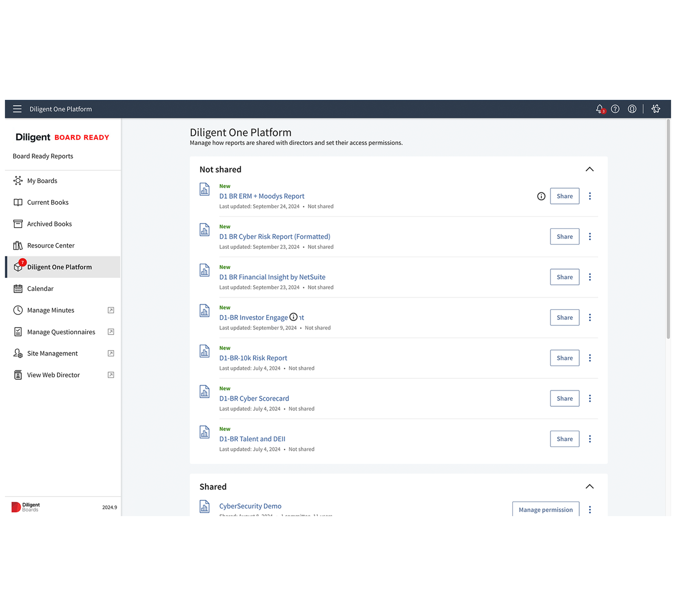Open the notifications bell
Viewport: 676px width, 616px height.
[x=599, y=109]
